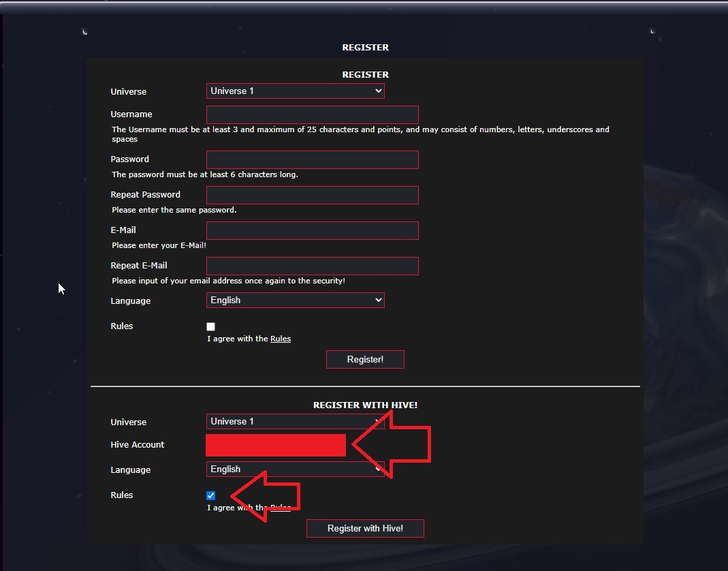Open Language dropdown under Register with Hive
This screenshot has width=728, height=571.
point(296,469)
